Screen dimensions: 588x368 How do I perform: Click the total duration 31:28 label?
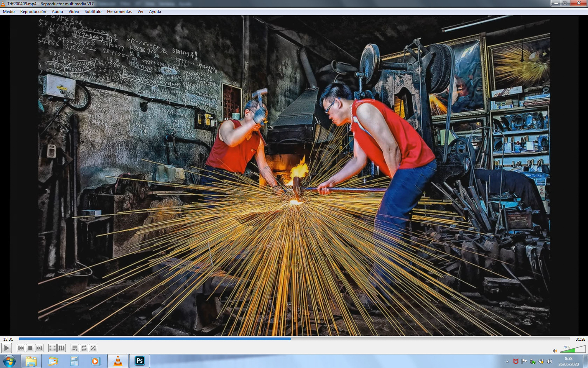tap(580, 339)
